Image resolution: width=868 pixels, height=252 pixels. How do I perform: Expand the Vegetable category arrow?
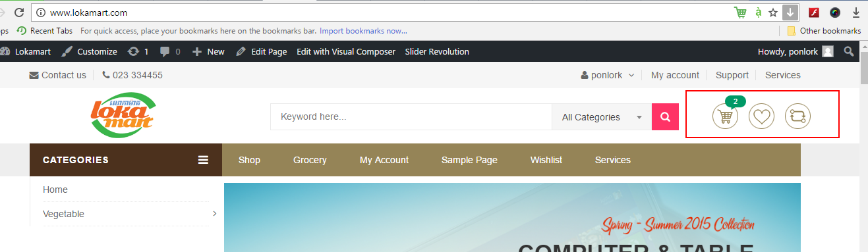coord(215,214)
